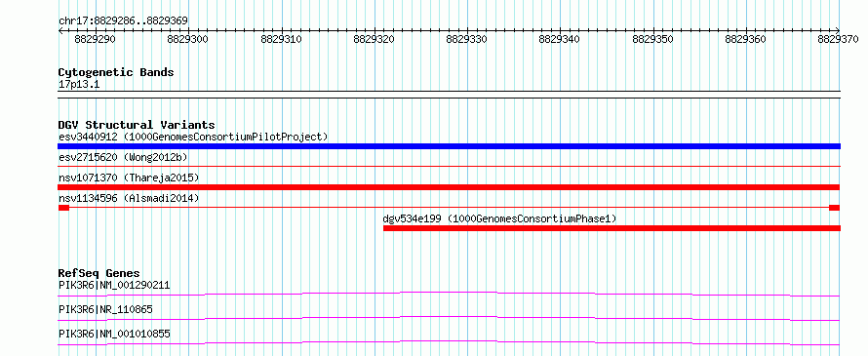Select the right red block of nsv1134596

[x=834, y=208]
